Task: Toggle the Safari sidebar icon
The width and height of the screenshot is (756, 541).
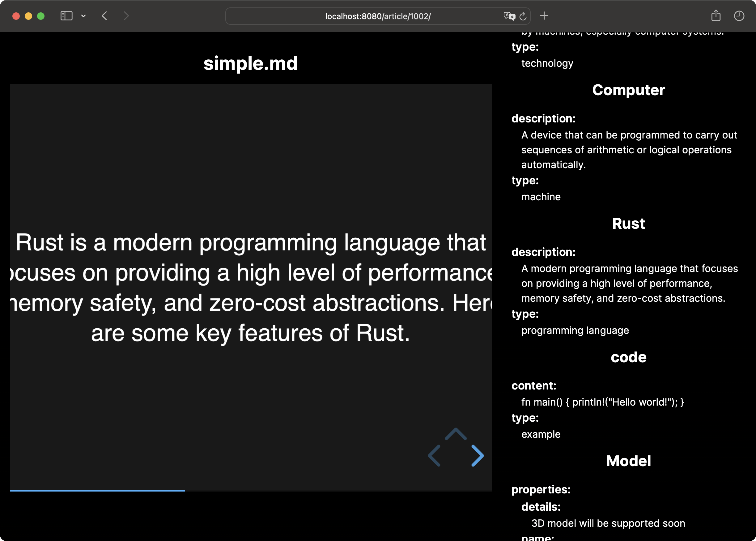Action: 66,16
